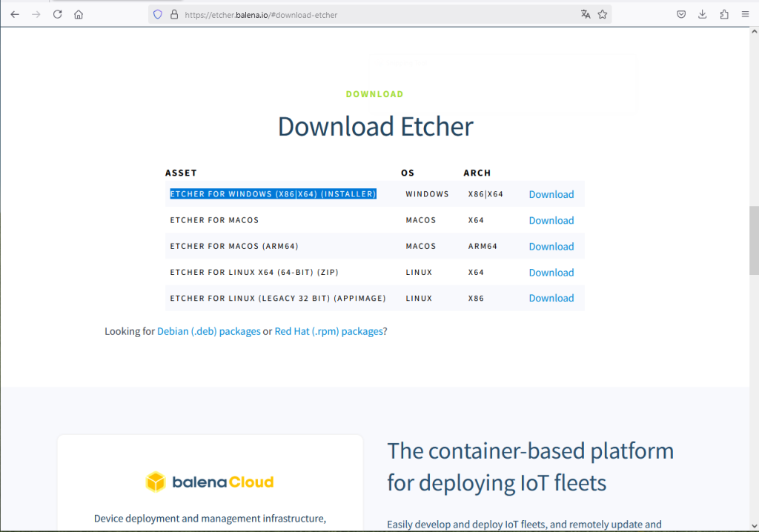Open the browser home page

[79, 15]
